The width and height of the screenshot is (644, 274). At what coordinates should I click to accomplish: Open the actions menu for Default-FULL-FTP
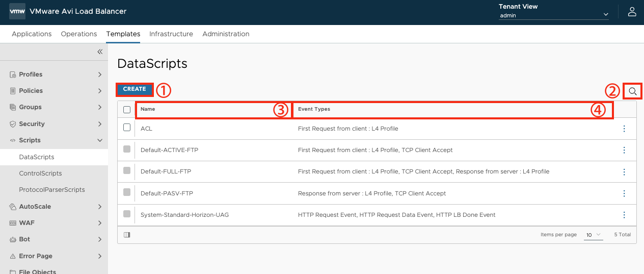tap(624, 171)
